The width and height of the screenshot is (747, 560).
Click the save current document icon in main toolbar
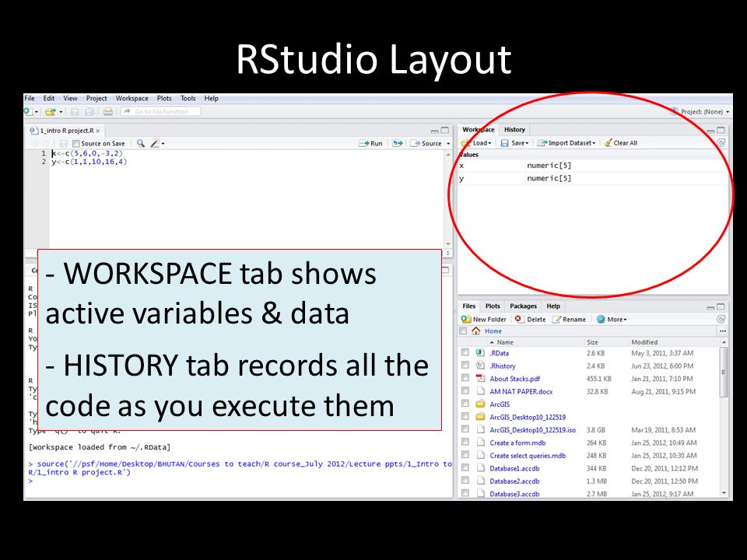click(x=75, y=112)
